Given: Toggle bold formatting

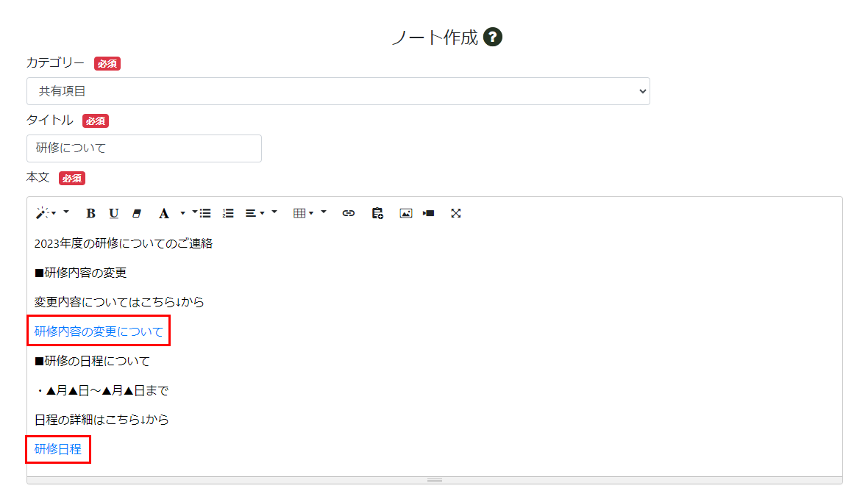Looking at the screenshot, I should point(90,213).
